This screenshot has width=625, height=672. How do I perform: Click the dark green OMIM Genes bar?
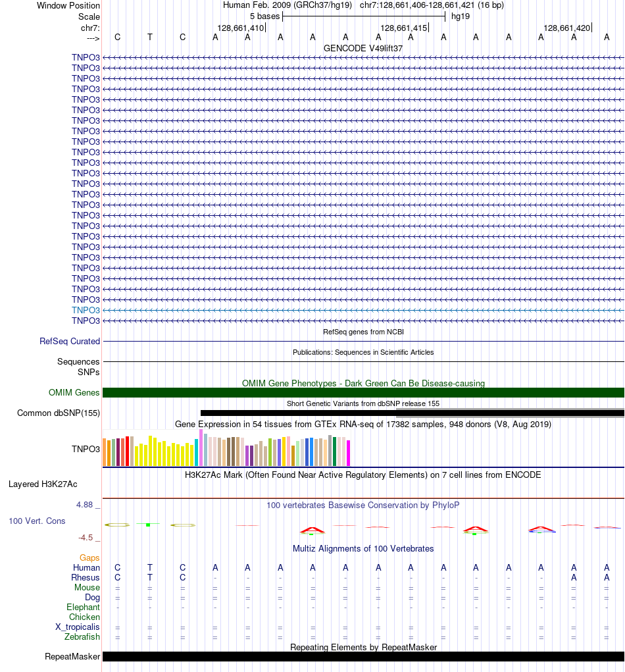pyautogui.click(x=363, y=392)
